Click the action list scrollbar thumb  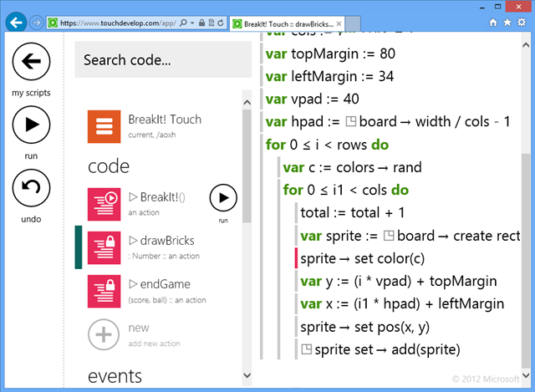pyautogui.click(x=247, y=166)
